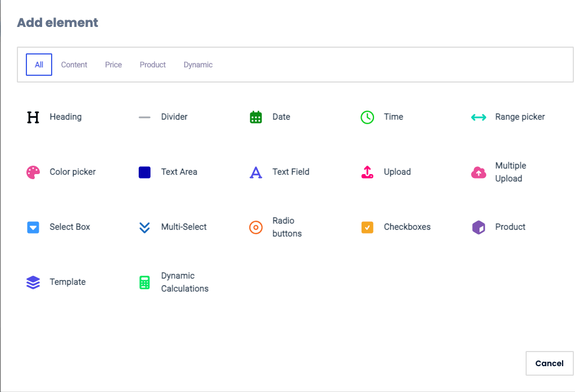This screenshot has width=575, height=392.
Task: Click the Color picker palette icon
Action: (x=33, y=172)
